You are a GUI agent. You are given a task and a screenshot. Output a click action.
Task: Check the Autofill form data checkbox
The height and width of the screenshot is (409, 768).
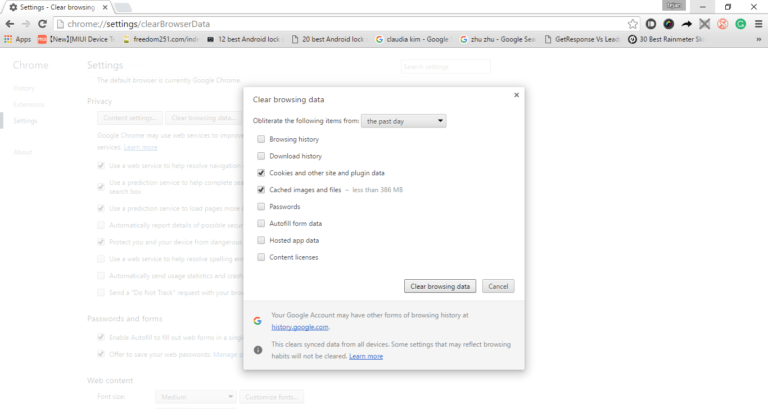pos(261,223)
